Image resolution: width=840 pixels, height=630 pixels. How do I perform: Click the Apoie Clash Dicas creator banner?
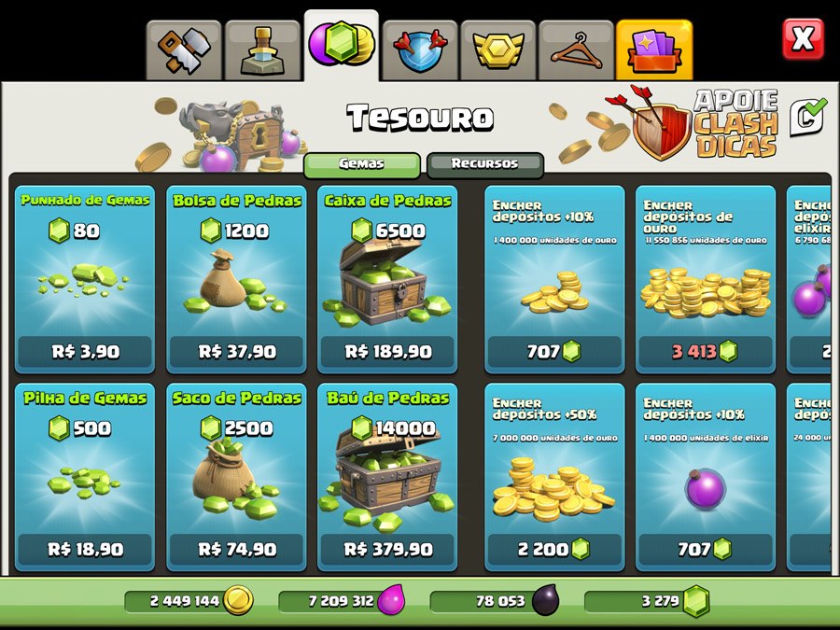707,123
